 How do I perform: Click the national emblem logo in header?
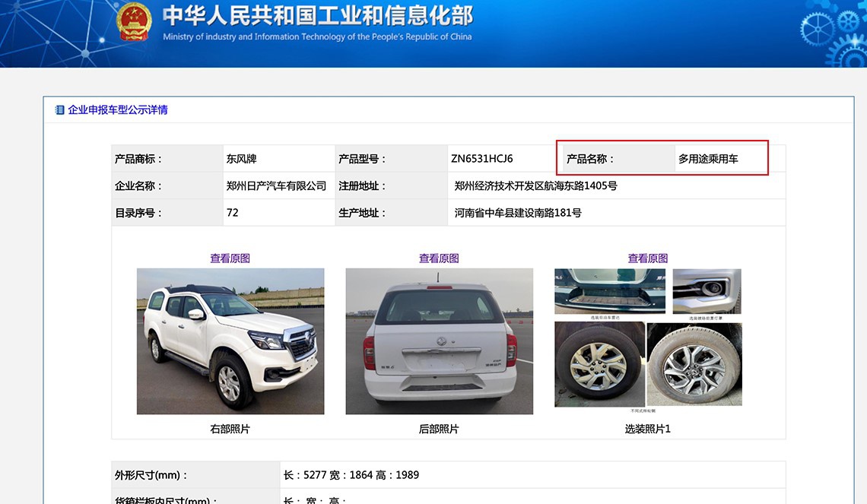[x=134, y=22]
